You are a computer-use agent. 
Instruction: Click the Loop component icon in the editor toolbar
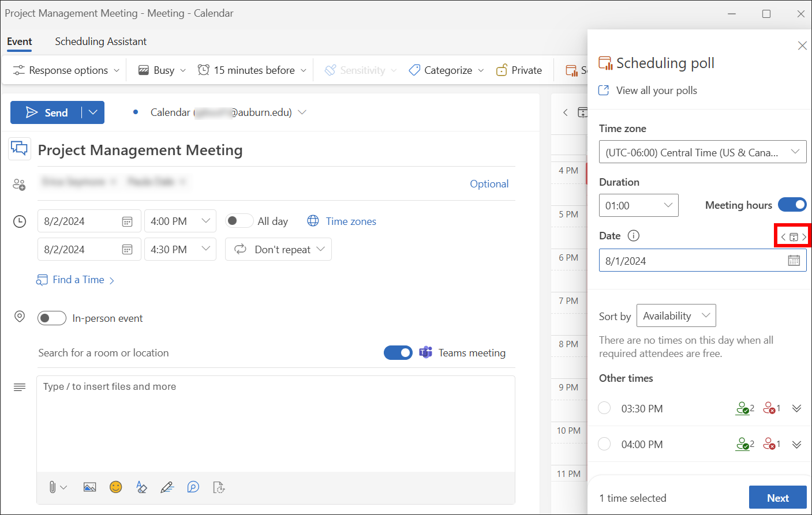point(193,487)
